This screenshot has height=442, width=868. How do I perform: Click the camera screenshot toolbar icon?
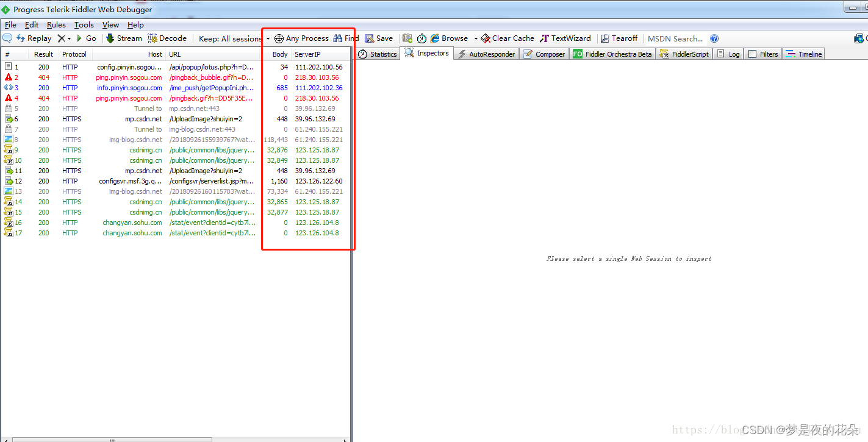tap(407, 38)
